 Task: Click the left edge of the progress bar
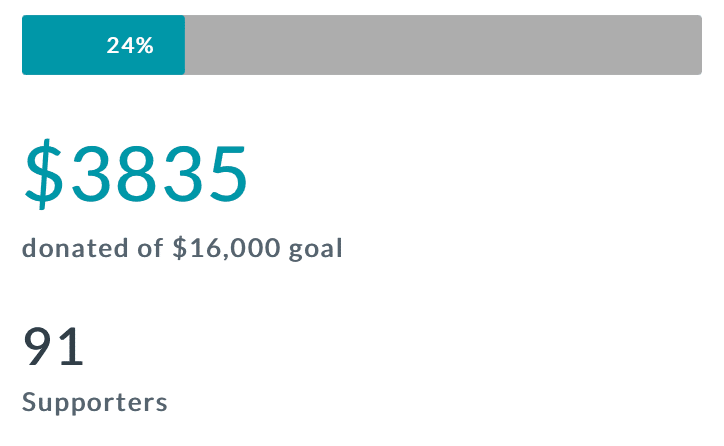click(x=26, y=45)
